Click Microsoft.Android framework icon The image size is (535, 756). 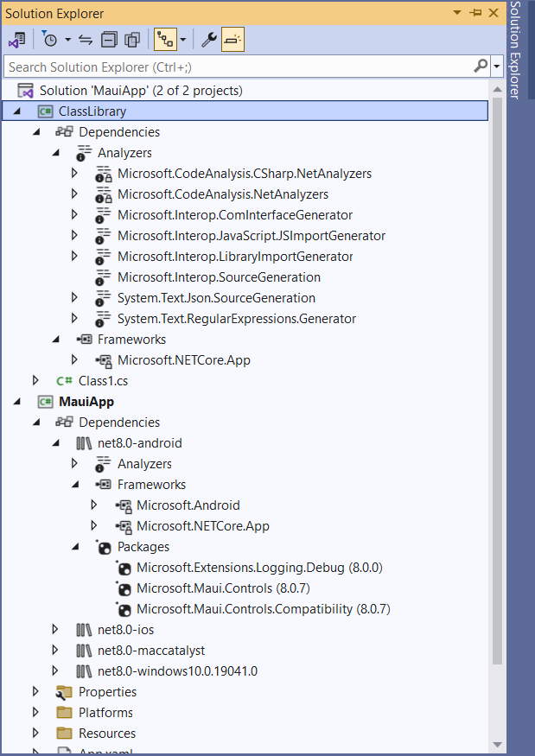[x=124, y=505]
